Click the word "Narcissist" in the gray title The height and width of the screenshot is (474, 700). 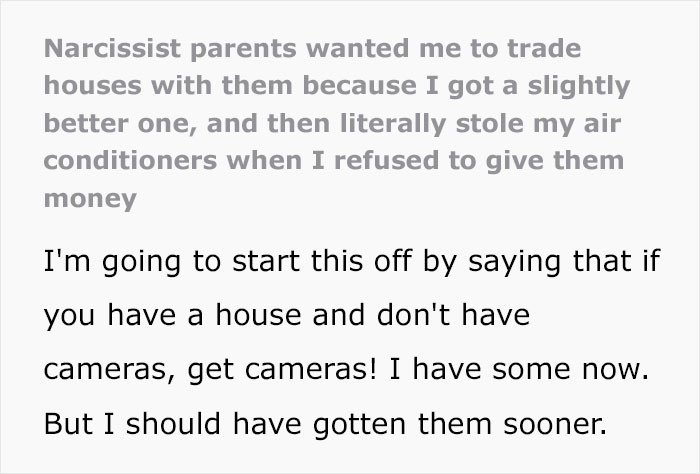[x=111, y=48]
